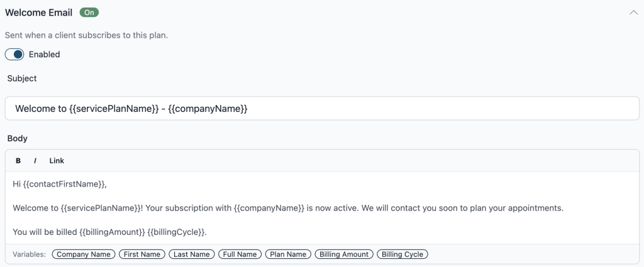
Task: Click the Welcome to servicePlanName body paragraph
Action: [x=288, y=209]
